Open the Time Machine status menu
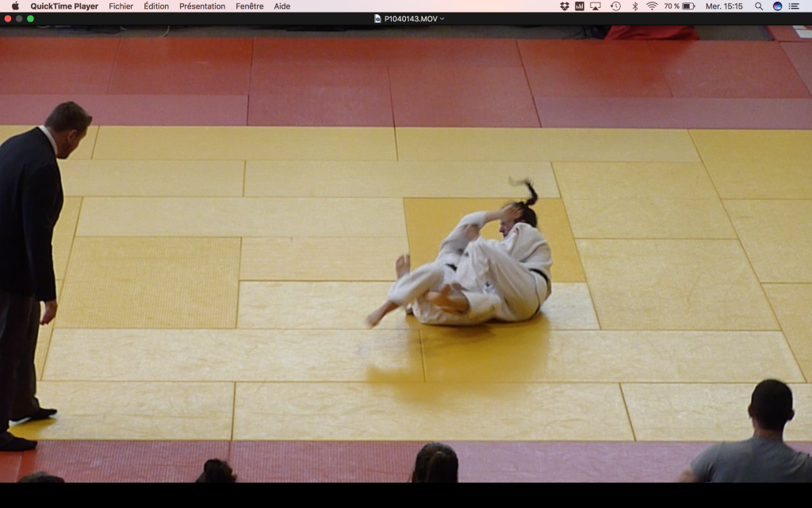Screen dimensions: 812x508 point(615,6)
